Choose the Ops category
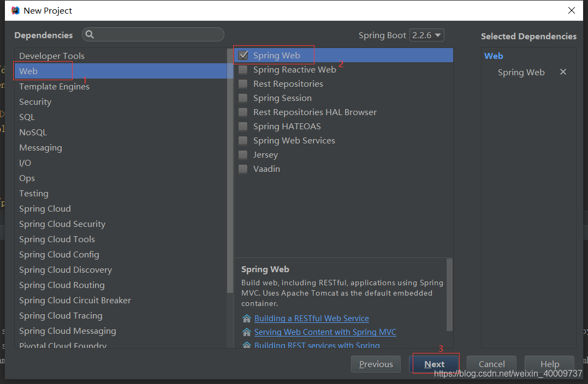Image resolution: width=588 pixels, height=384 pixels. [121, 178]
